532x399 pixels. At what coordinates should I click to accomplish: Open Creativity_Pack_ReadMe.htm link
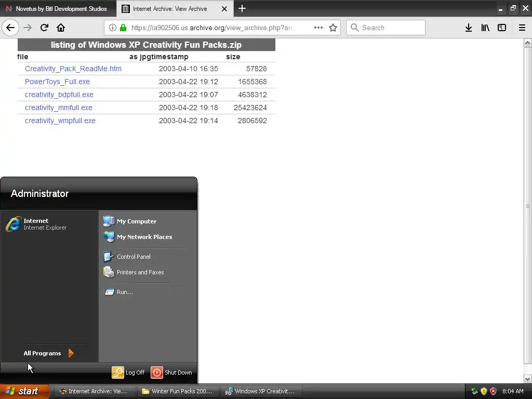point(73,69)
